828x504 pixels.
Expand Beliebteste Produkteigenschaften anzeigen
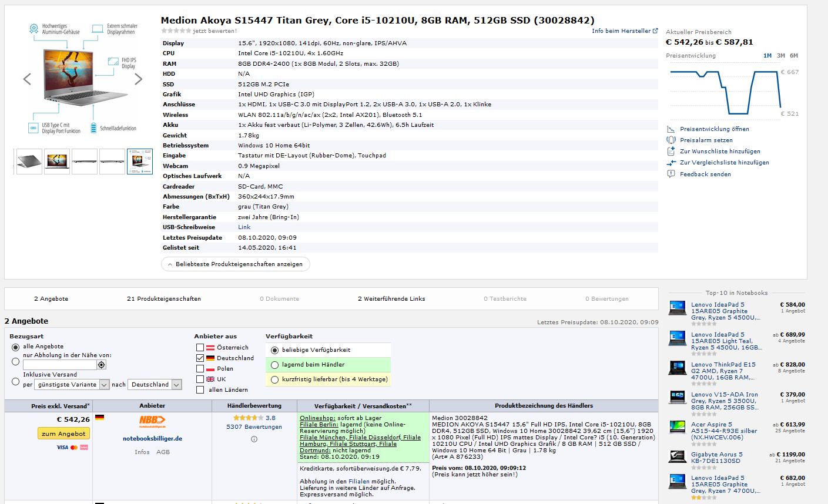(x=235, y=264)
